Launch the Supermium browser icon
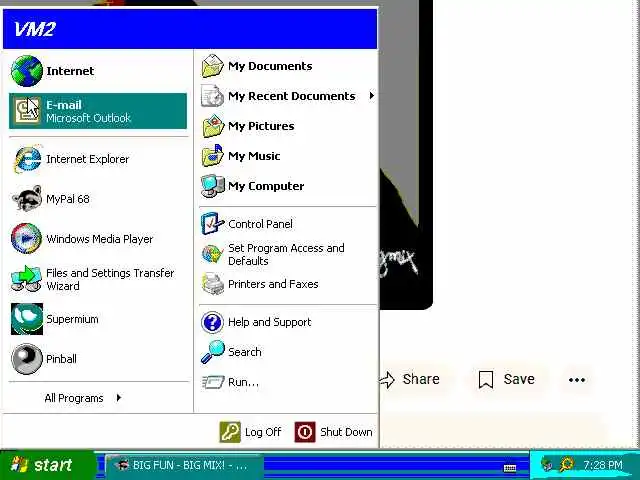The width and height of the screenshot is (640, 480). tap(27, 319)
